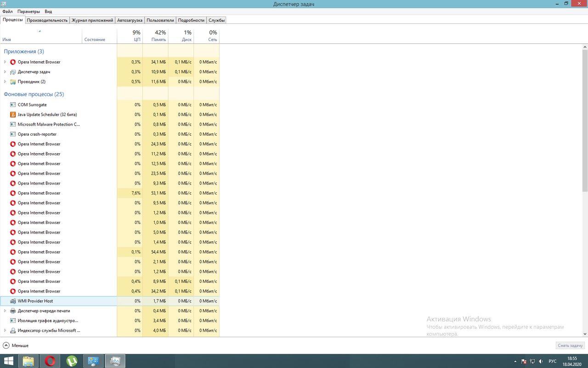Screen dimensions: 588x368
Task: Show hidden tray icons arrow
Action: tap(515, 362)
